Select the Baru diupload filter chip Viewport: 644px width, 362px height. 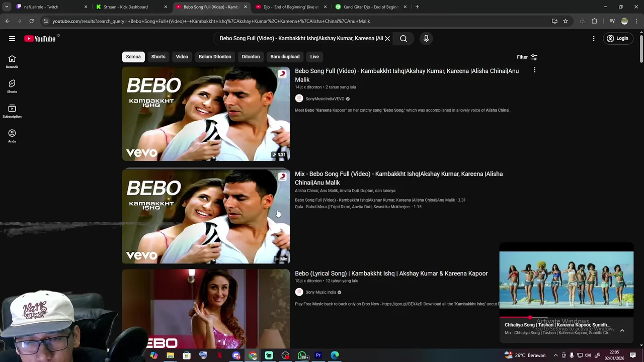285,57
